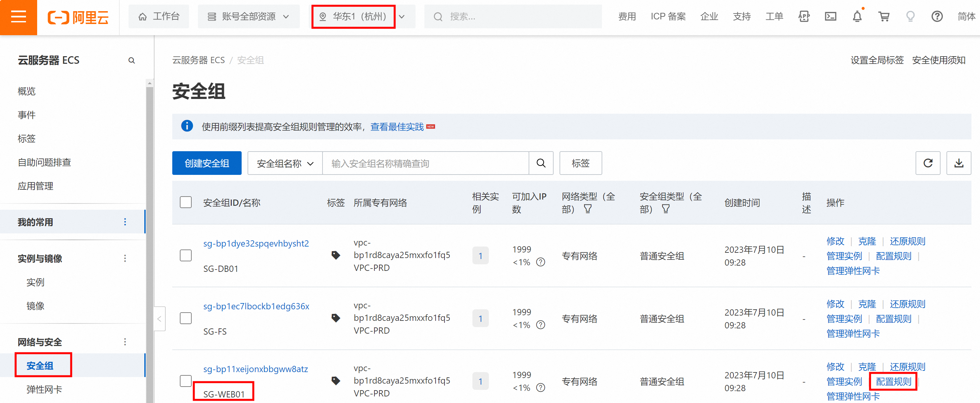Image resolution: width=980 pixels, height=403 pixels.
Task: Click 查看最佳实践 link
Action: [397, 127]
